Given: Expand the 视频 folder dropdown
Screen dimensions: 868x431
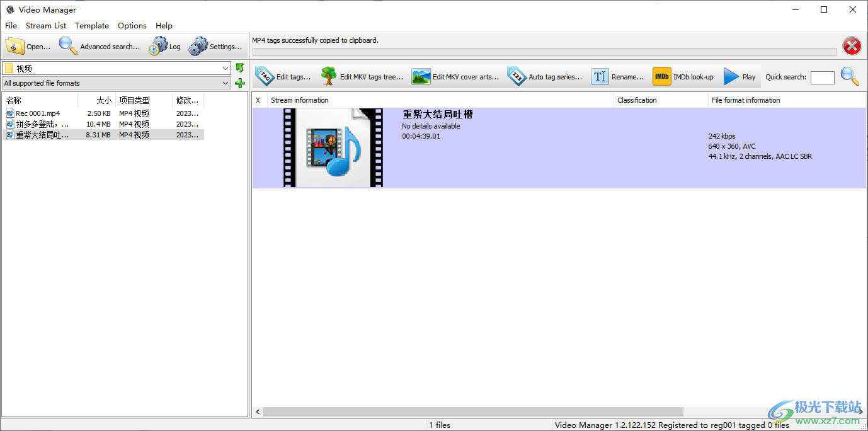Looking at the screenshot, I should [x=226, y=68].
